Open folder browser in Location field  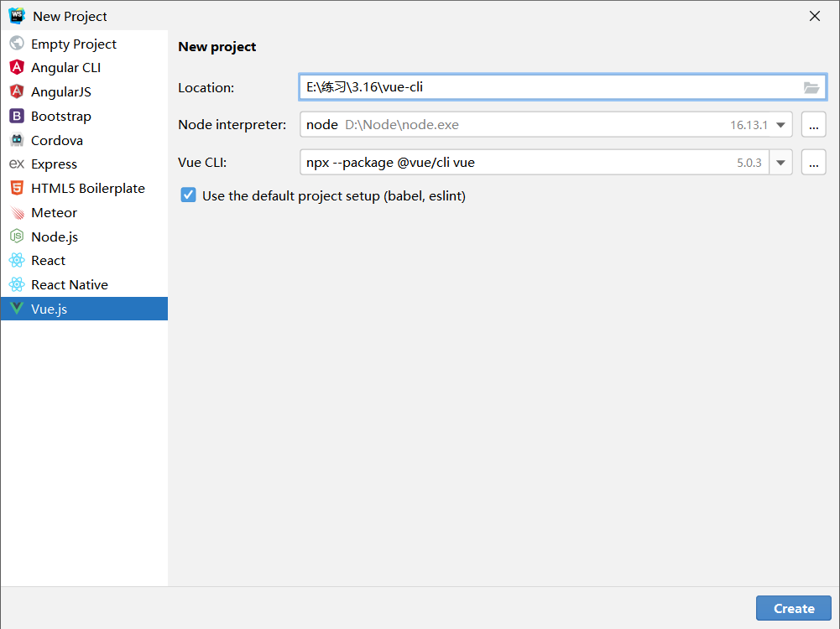[x=811, y=87]
